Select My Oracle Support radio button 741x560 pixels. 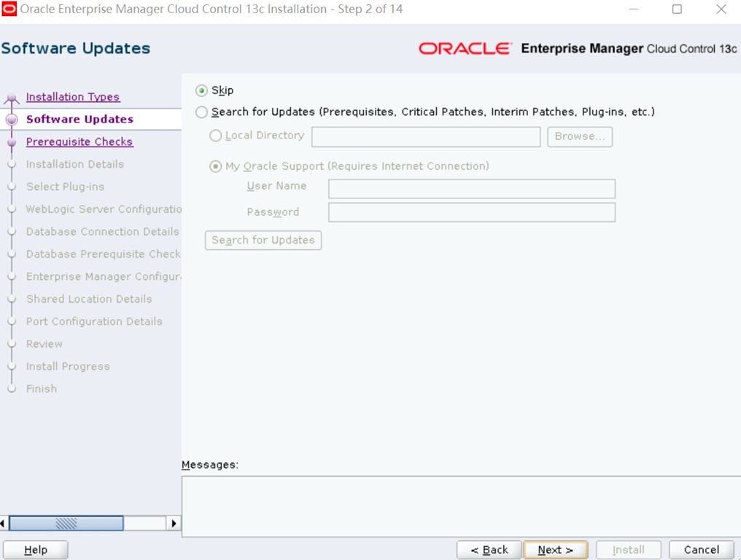pos(215,166)
